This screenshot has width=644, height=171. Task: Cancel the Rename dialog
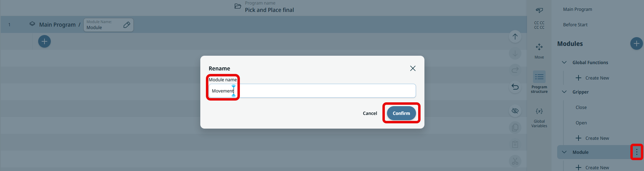point(370,113)
